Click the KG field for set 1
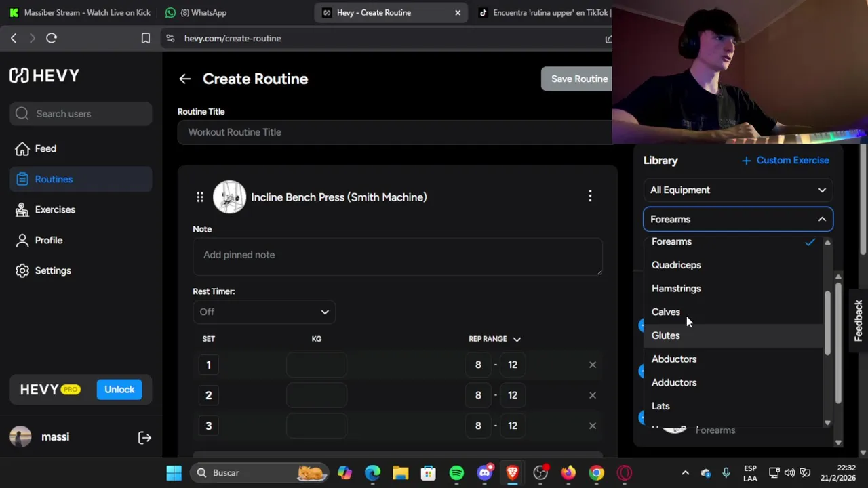Image resolution: width=868 pixels, height=488 pixels. [317, 365]
